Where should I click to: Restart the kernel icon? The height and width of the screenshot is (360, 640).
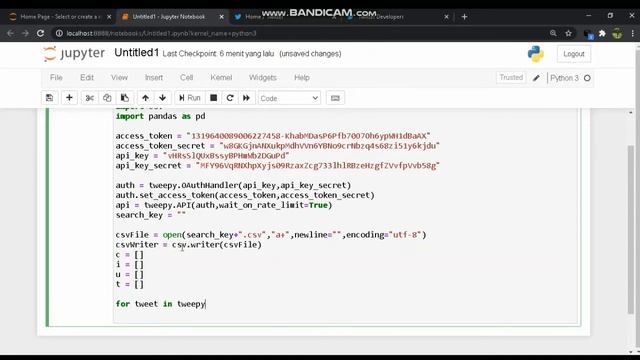[x=230, y=98]
